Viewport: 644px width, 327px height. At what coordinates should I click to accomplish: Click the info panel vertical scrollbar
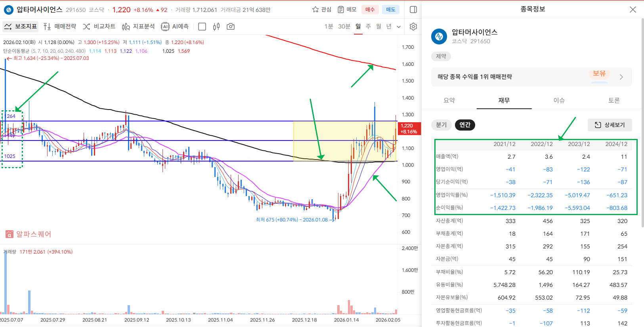[642, 123]
